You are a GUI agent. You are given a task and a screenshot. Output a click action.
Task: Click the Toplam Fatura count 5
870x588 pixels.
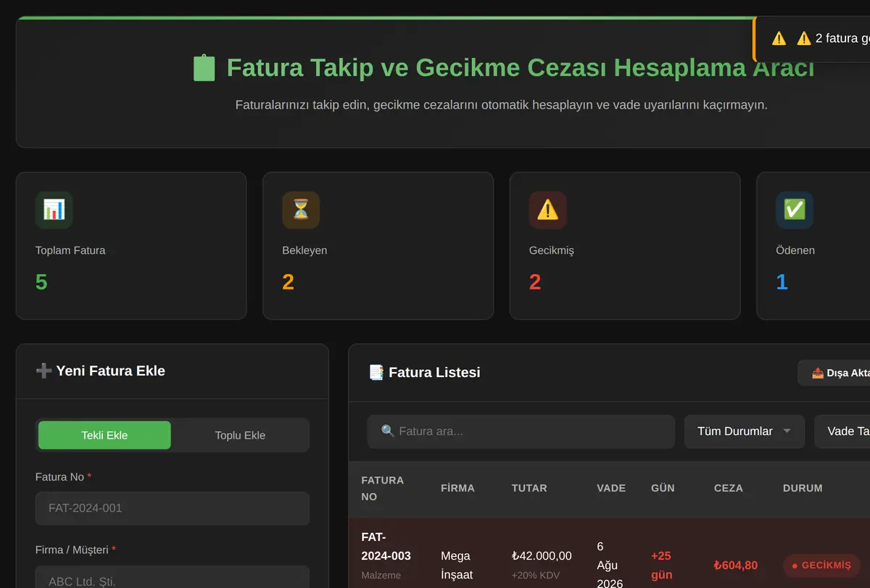click(x=41, y=282)
